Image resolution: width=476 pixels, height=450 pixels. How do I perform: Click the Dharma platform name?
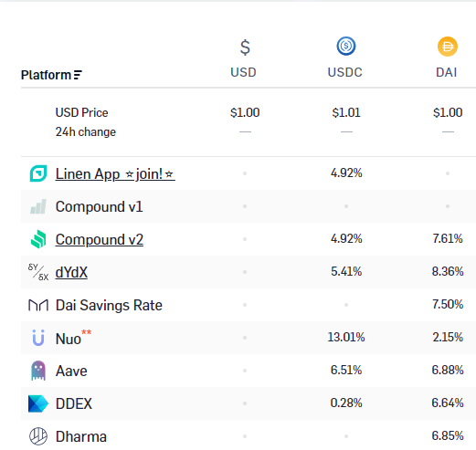coord(81,437)
